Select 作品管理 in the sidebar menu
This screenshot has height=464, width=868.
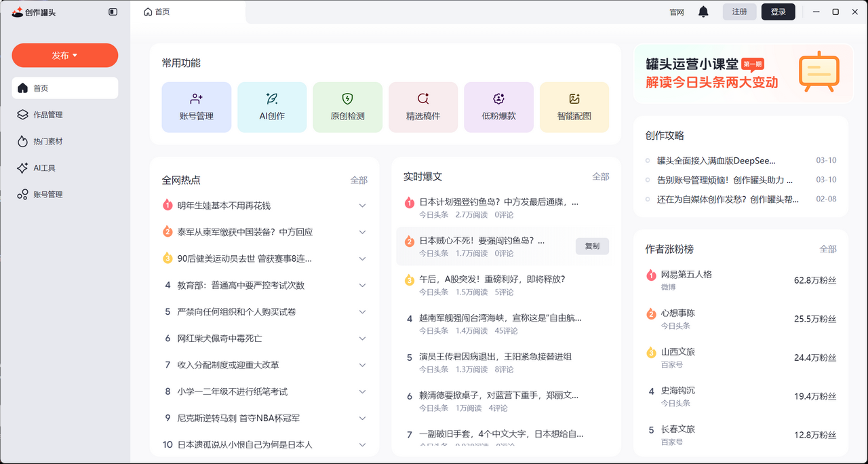click(x=44, y=115)
